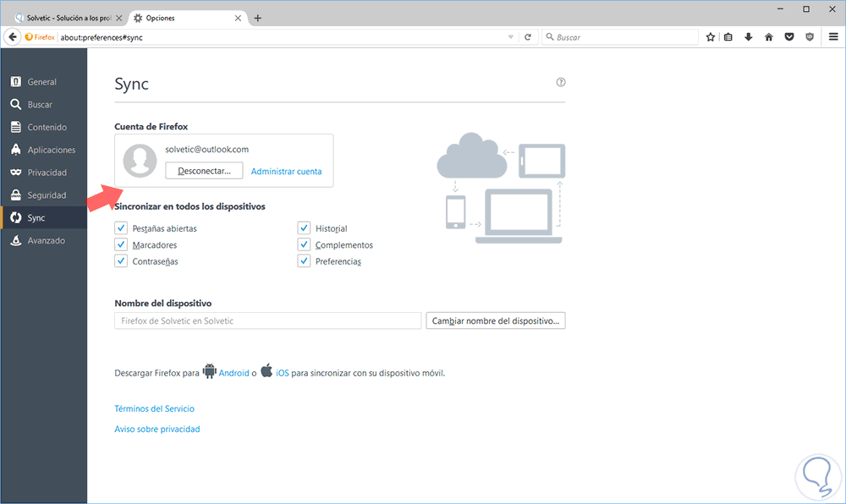Open the Android download link
Image resolution: width=846 pixels, height=504 pixels.
click(x=233, y=373)
